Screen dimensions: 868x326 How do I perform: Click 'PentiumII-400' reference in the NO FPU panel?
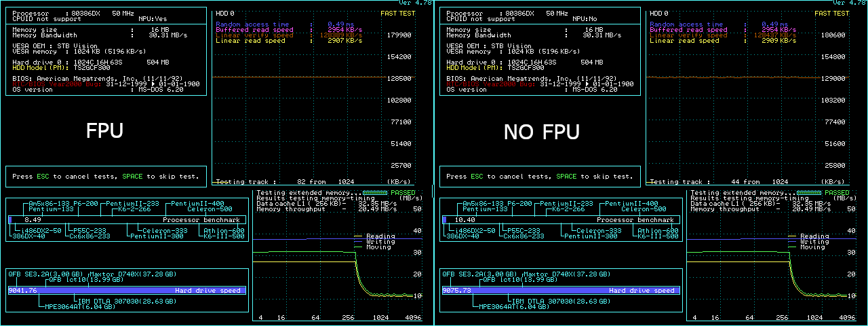click(632, 204)
